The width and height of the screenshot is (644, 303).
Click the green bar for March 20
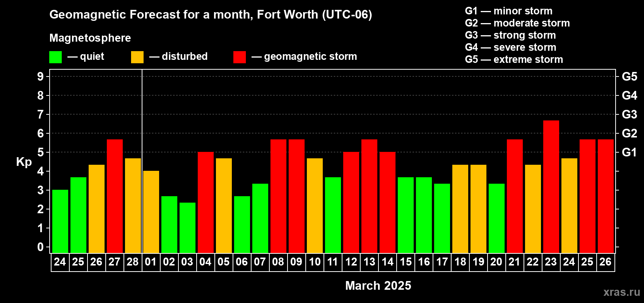click(x=496, y=218)
